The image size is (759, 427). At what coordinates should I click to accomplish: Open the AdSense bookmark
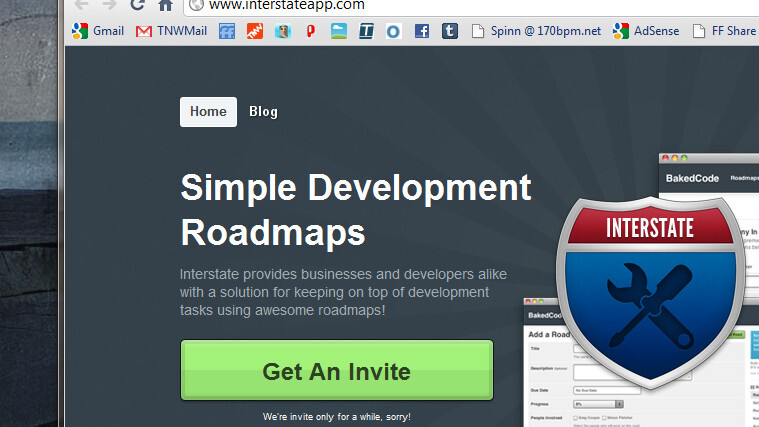(647, 31)
